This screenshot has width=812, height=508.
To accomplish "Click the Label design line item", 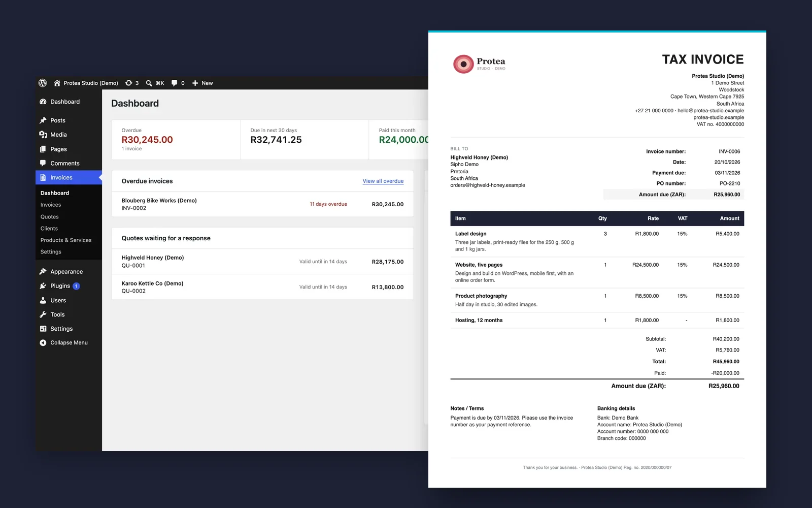I will click(x=597, y=241).
